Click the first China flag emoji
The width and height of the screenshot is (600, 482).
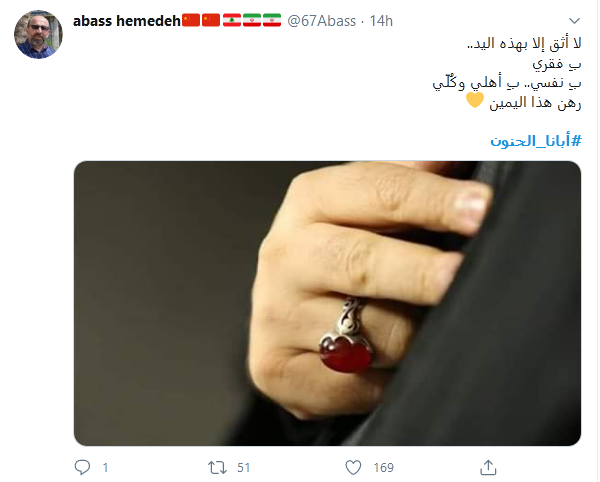click(191, 20)
